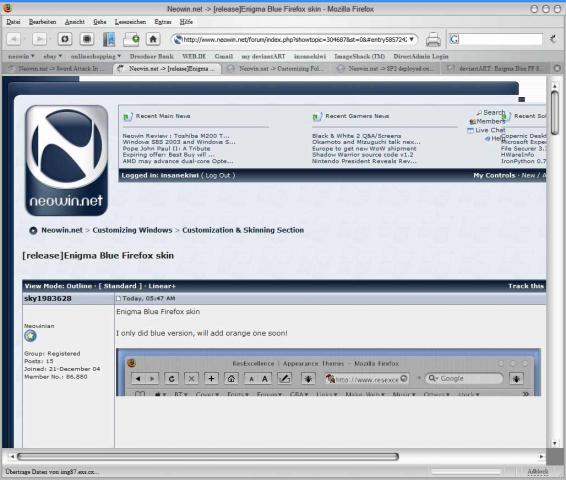
Task: Click the Neowinian star badge icon
Action: click(x=30, y=336)
